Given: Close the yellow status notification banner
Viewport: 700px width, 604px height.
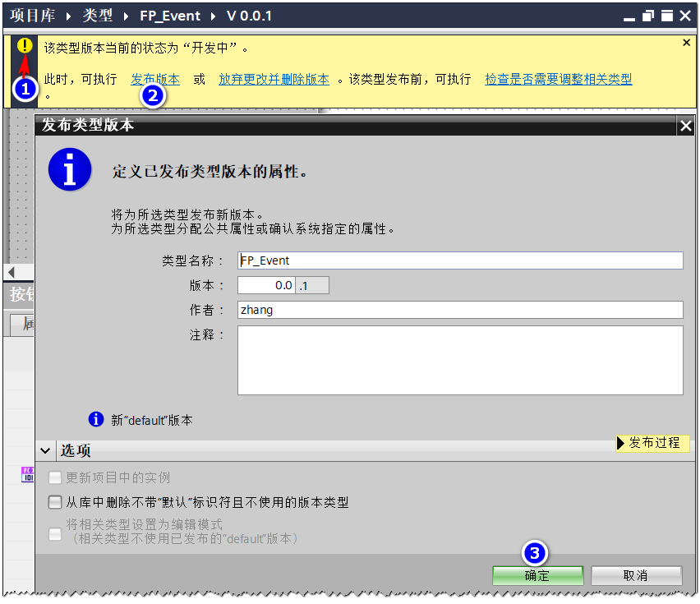Looking at the screenshot, I should 687,43.
